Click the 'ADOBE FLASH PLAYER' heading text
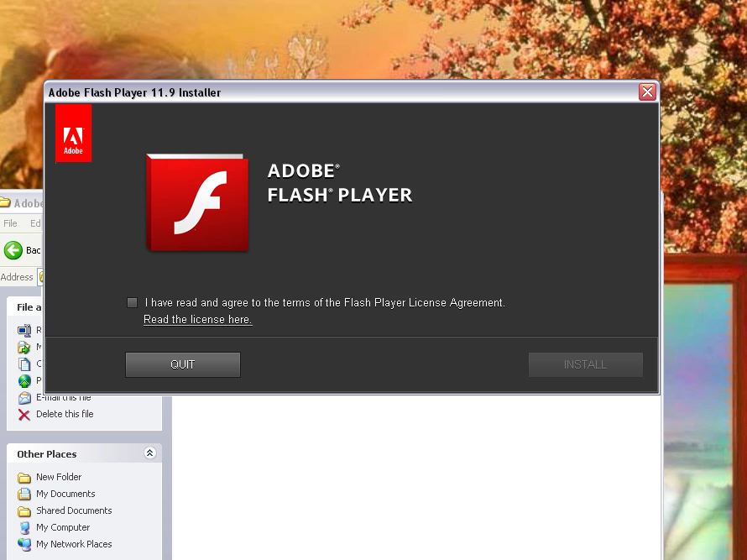The image size is (747, 560). [x=340, y=183]
